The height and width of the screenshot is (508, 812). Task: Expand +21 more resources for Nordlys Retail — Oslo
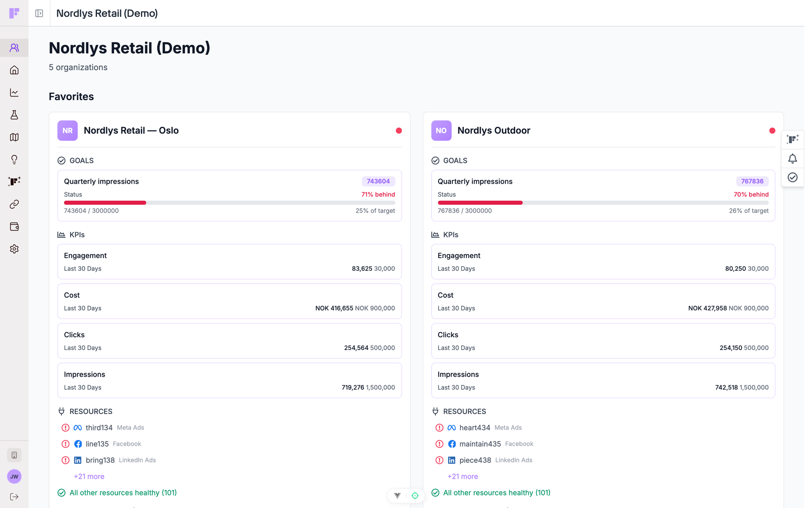coord(89,476)
